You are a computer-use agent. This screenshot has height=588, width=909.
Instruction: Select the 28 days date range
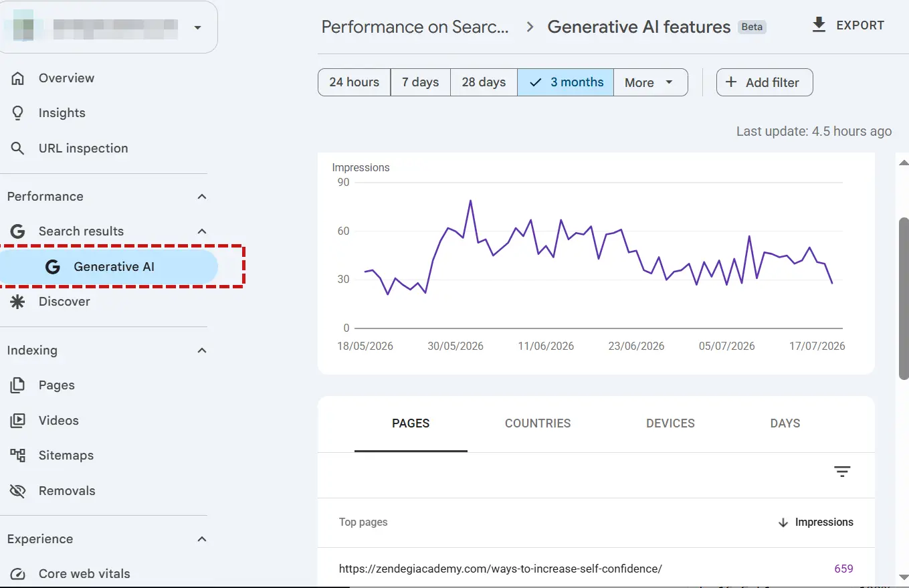pos(484,82)
